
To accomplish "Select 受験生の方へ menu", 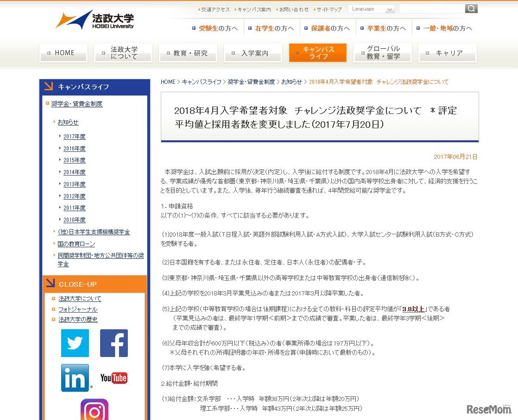I will [x=218, y=28].
